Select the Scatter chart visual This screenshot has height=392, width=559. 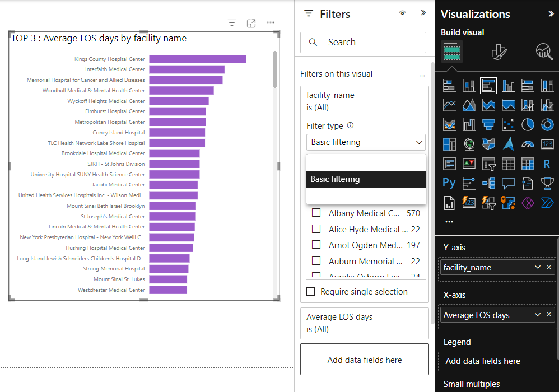(x=508, y=125)
